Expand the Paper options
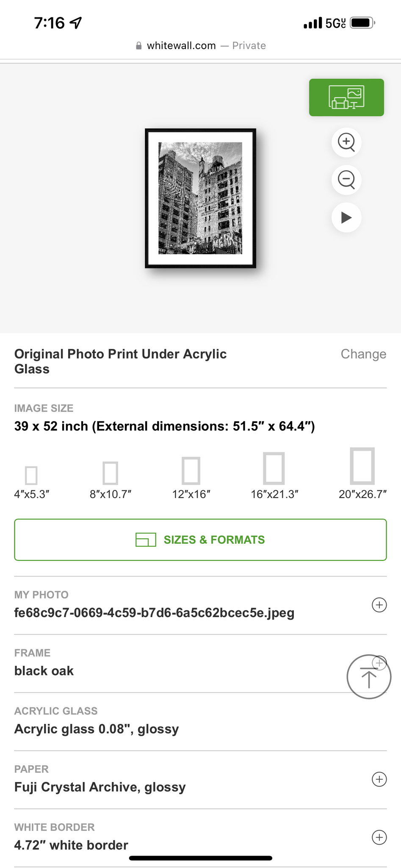The image size is (401, 868). pos(379,779)
